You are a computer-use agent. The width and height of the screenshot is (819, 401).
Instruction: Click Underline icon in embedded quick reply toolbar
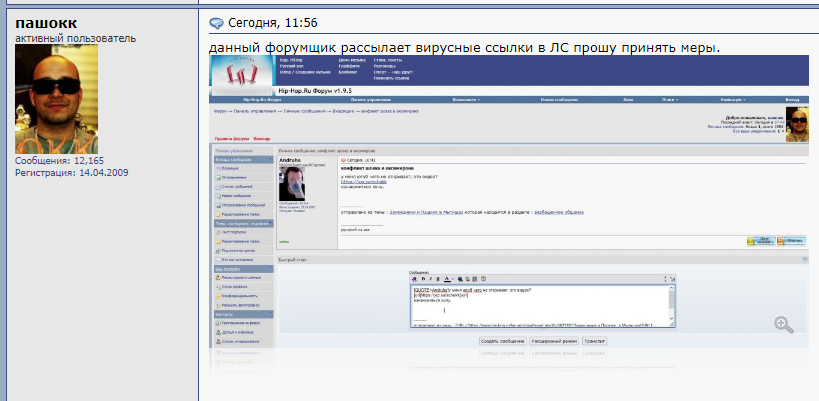[438, 279]
